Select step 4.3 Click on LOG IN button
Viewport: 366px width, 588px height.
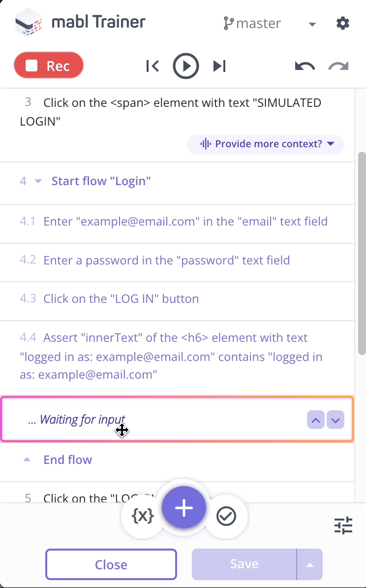[177, 299]
